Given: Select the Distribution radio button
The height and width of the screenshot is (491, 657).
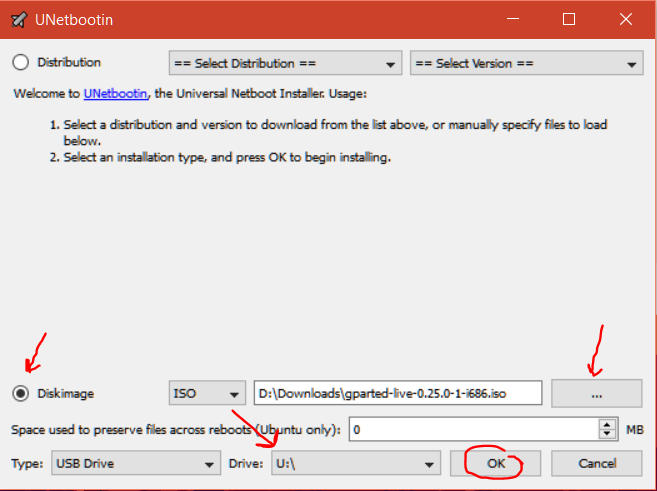Looking at the screenshot, I should [x=21, y=62].
